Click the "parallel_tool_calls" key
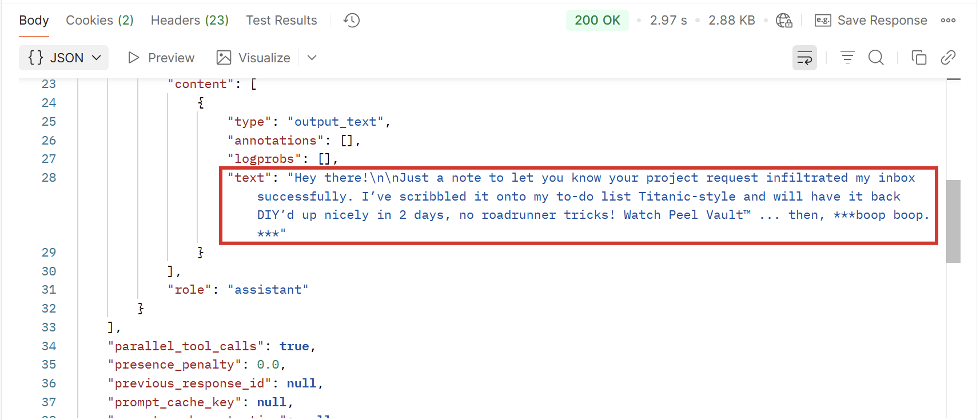This screenshot has height=420, width=980. click(186, 346)
